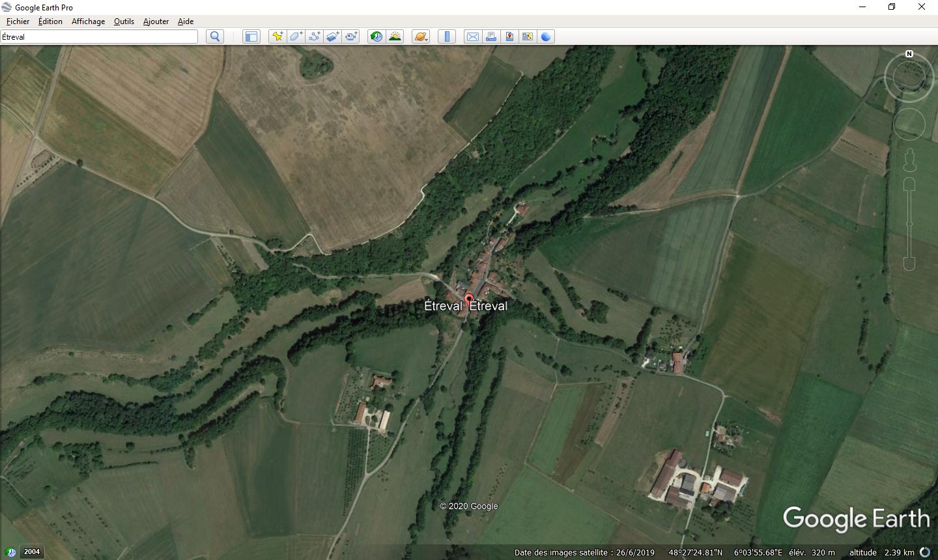Screen dimensions: 938x560
Task: Add a path tool icon
Action: [314, 36]
